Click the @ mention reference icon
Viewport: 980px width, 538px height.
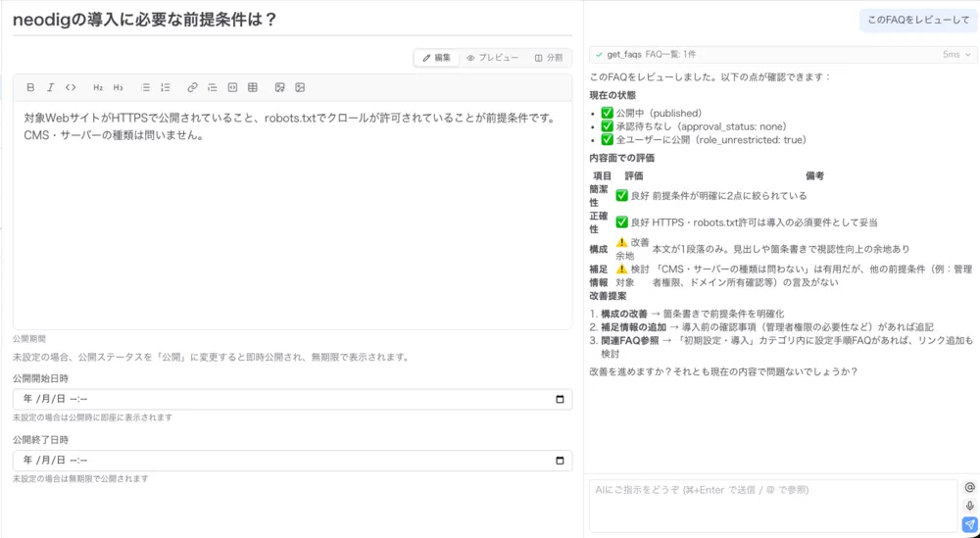click(x=969, y=487)
